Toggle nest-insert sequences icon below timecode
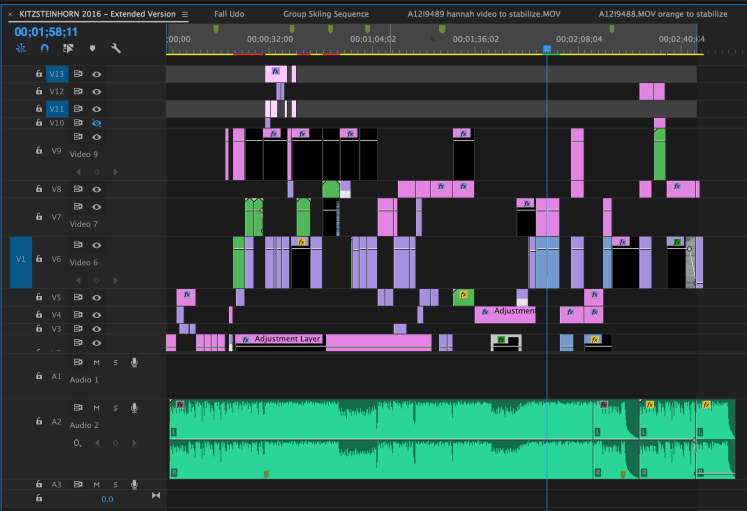 tap(20, 47)
